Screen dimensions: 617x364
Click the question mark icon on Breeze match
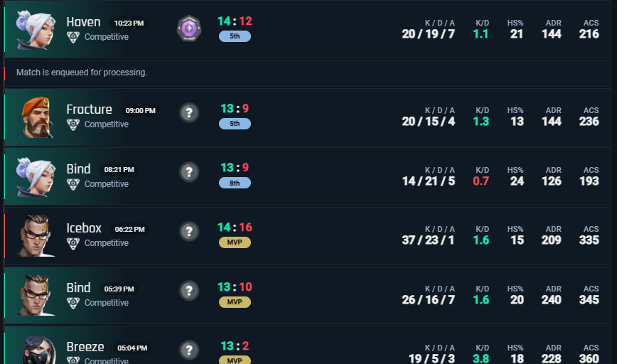click(x=188, y=350)
